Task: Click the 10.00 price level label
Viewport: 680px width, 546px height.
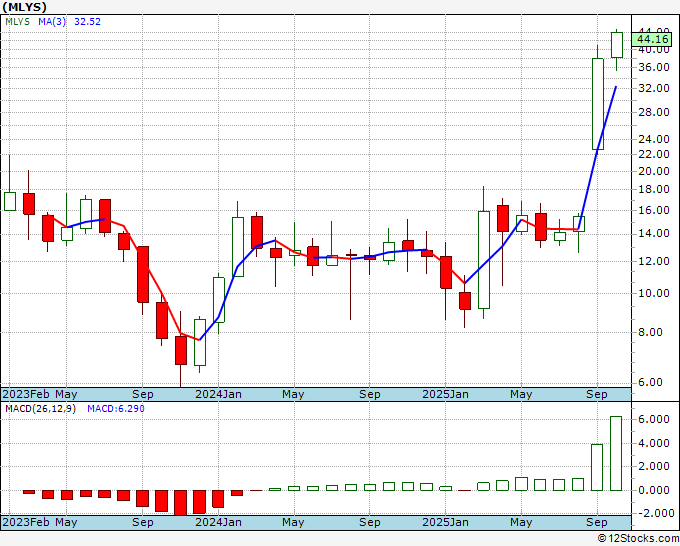Action: [654, 293]
